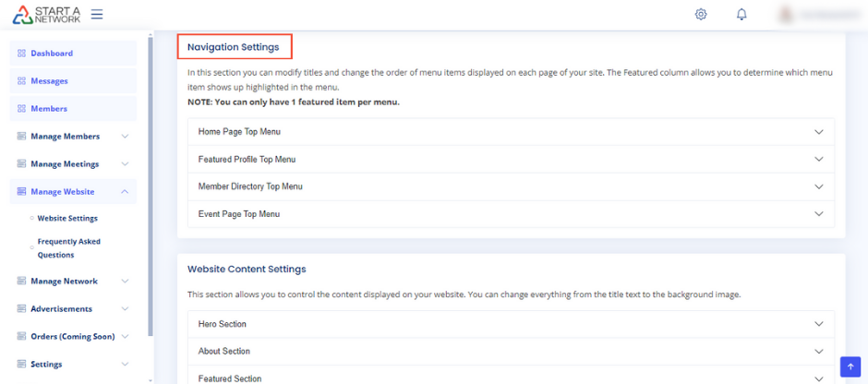Click the sidebar vertical scrollbar
868x384 pixels.
click(x=151, y=185)
